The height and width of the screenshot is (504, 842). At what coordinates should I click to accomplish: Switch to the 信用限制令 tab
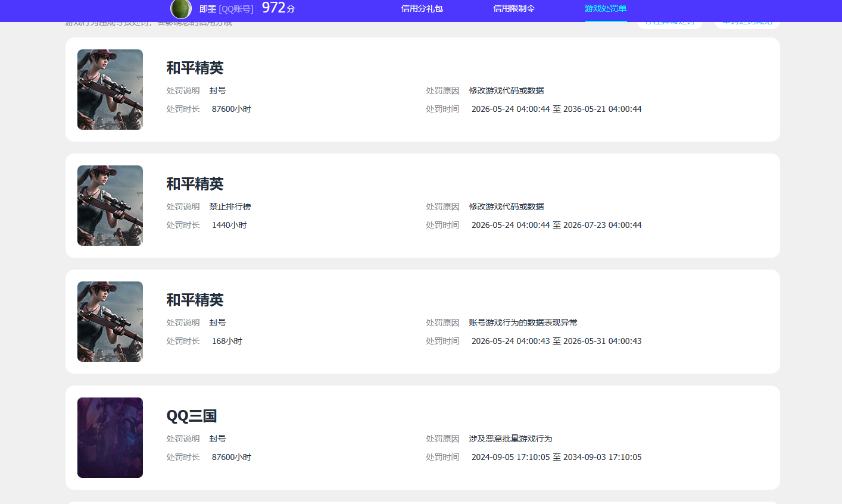point(514,8)
